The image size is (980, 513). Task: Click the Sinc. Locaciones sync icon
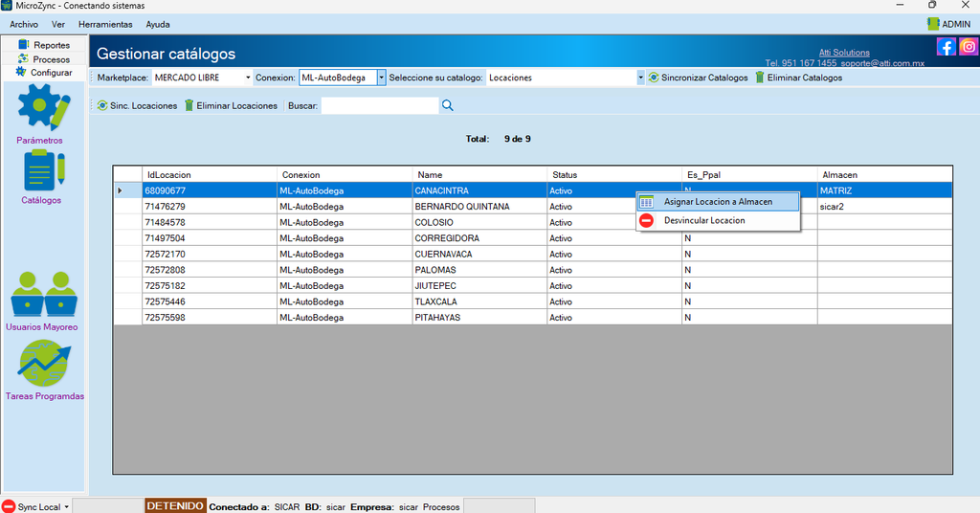point(102,105)
